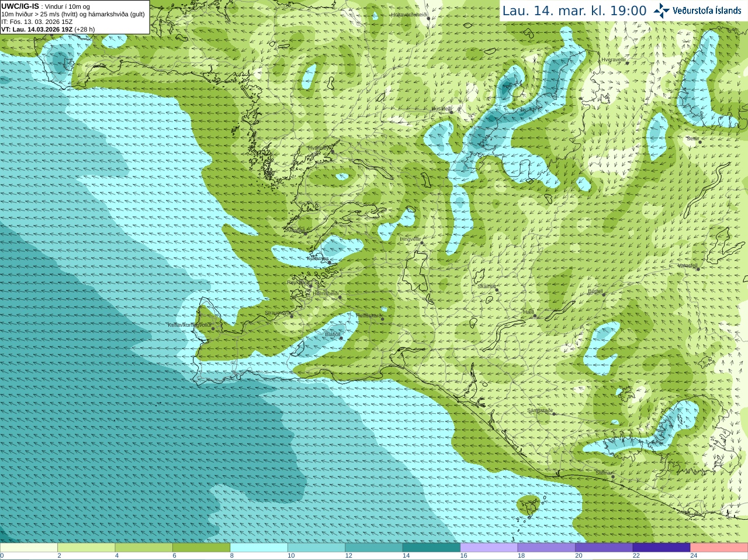Click the 8–10 m/s light cyan legend swatch
Viewport: 748px width, 560px height.
click(259, 548)
